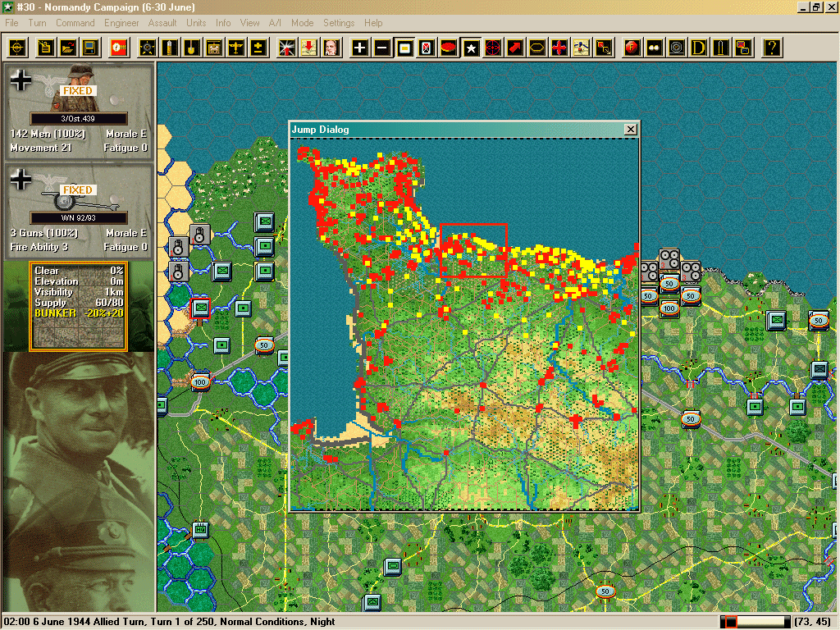Click the "3 Guns (100%)" strength text

tap(44, 233)
